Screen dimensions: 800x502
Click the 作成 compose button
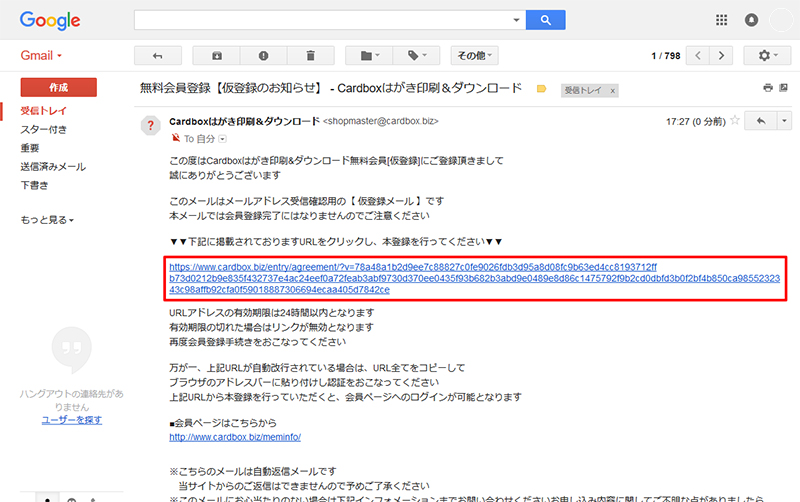pyautogui.click(x=59, y=87)
